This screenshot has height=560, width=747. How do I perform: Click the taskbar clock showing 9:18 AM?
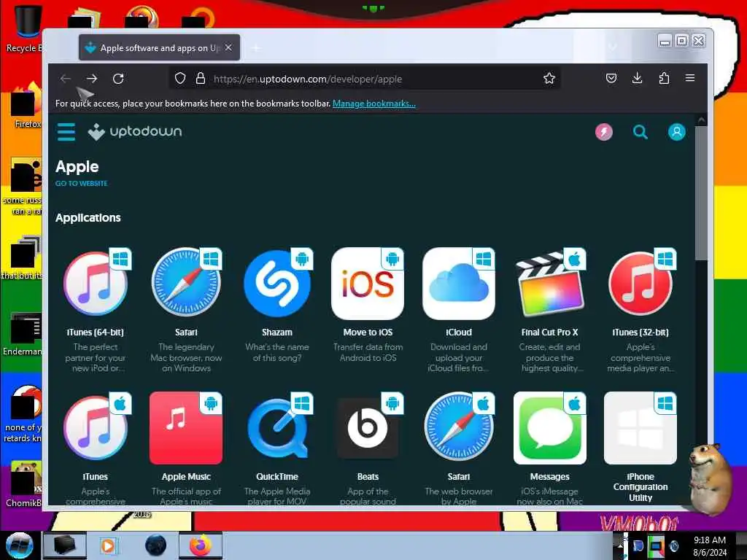click(709, 540)
